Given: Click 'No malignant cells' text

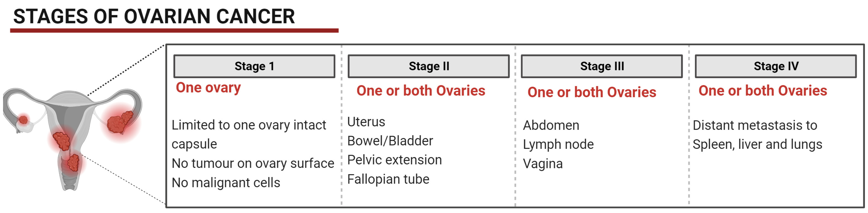Looking at the screenshot, I should tap(226, 183).
